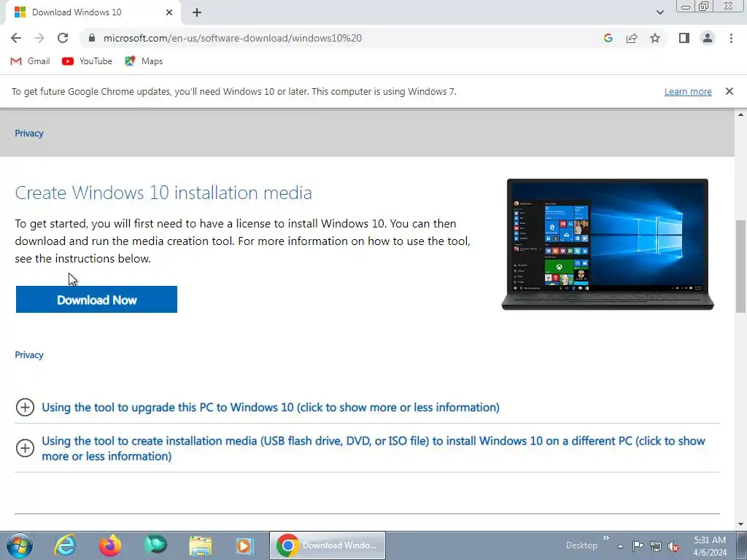
Task: Open a new tab with plus button
Action: pos(197,12)
